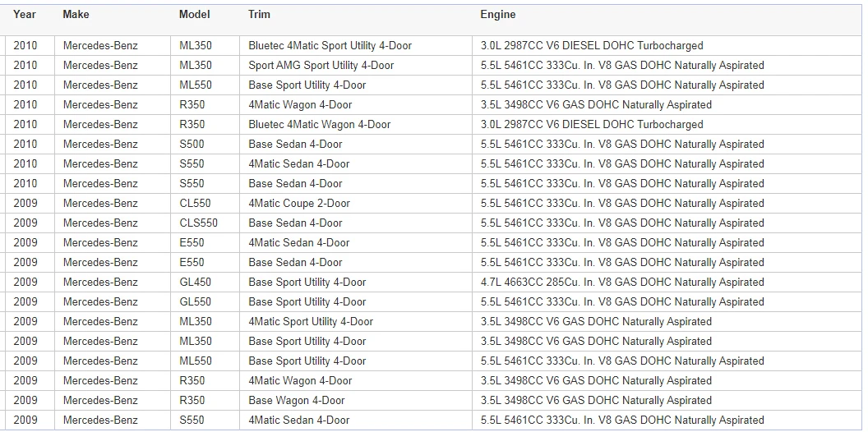Screen dimensions: 868x432
Task: Click the S500 model cell
Action: (205, 145)
